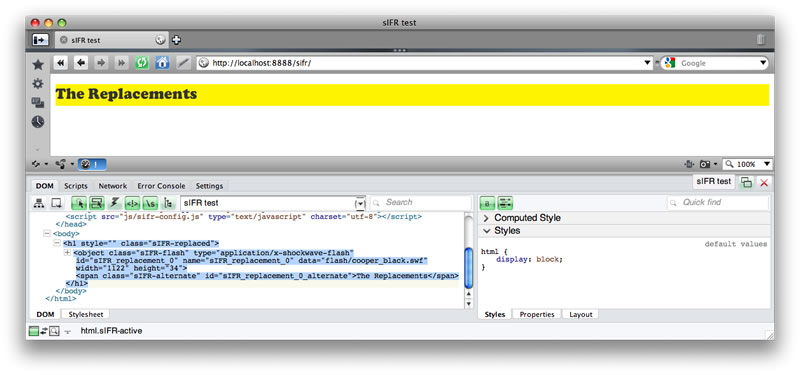Open the closed tabs trash can
800x375 pixels.
click(x=761, y=40)
